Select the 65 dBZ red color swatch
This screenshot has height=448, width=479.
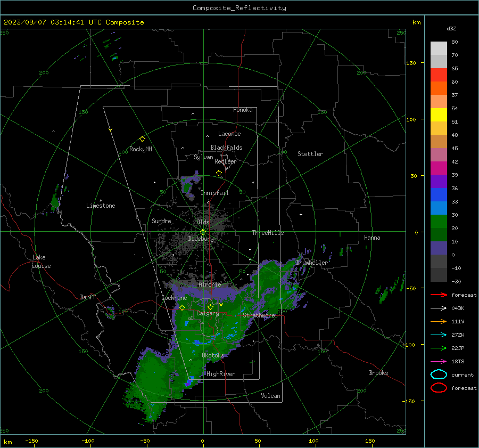tap(439, 75)
